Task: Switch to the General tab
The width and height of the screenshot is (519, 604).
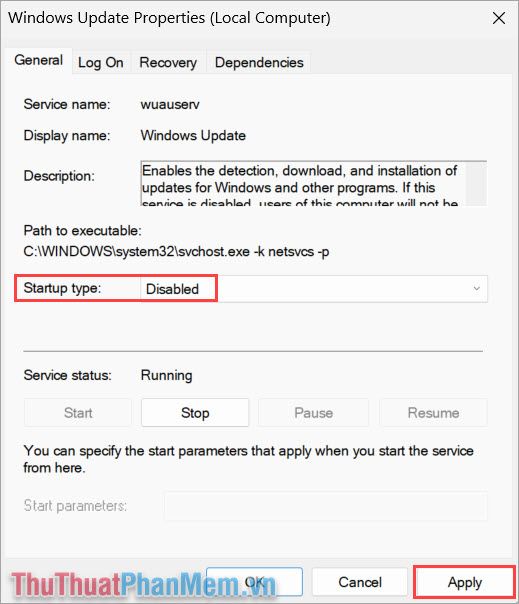Action: pos(39,60)
